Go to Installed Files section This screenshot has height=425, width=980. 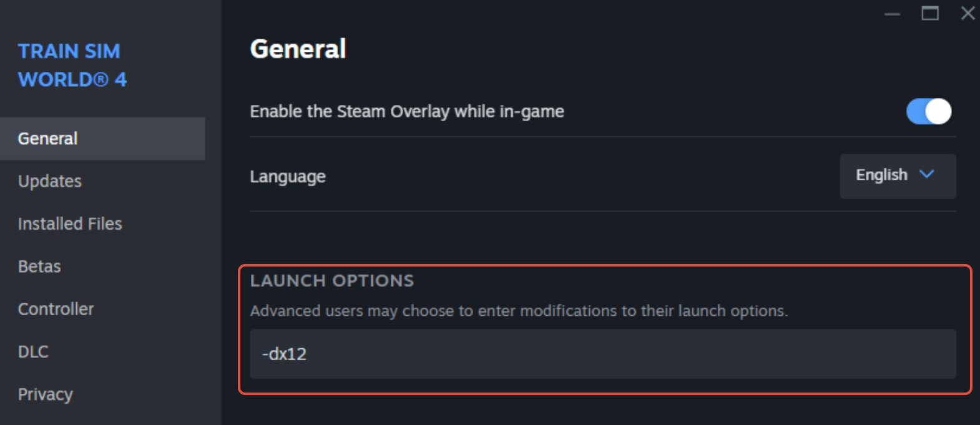70,223
